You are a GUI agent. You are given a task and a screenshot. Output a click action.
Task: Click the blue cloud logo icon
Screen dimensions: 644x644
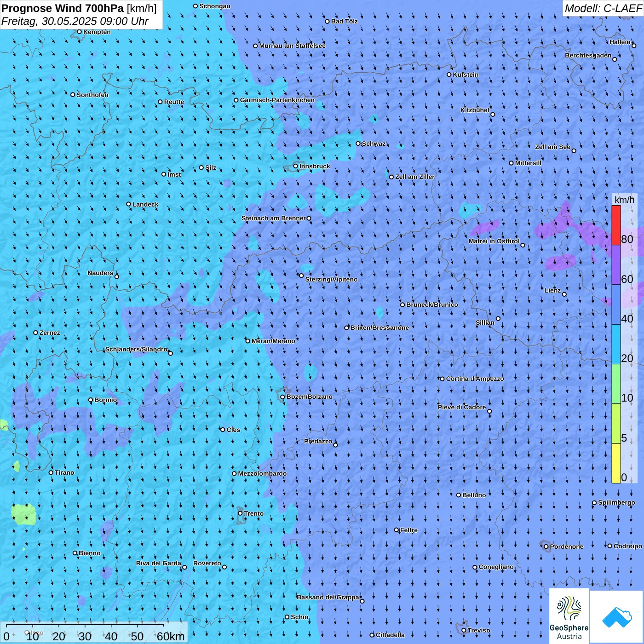click(x=617, y=617)
